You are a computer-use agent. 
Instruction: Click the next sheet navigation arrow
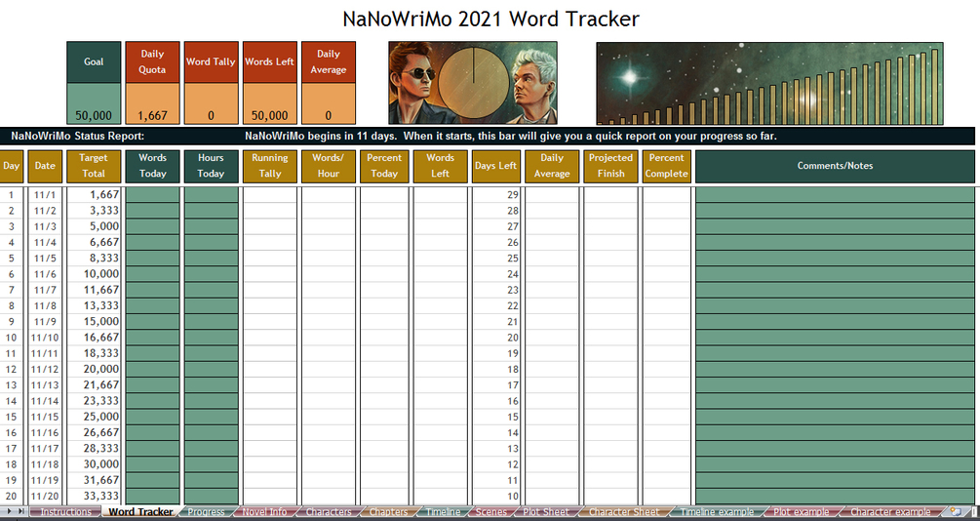(10, 511)
